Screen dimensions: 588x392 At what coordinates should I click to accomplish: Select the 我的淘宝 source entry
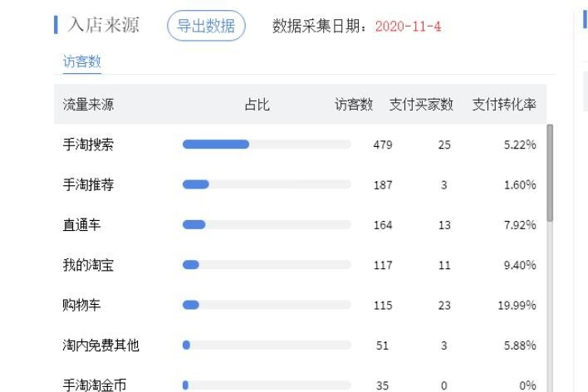(x=89, y=265)
